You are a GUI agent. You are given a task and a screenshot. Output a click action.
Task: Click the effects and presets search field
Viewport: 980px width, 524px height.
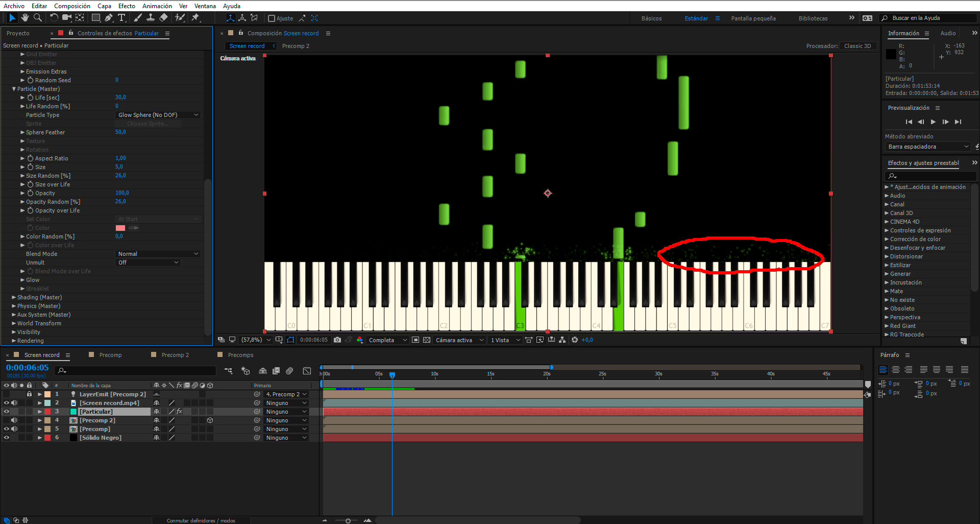coord(930,176)
